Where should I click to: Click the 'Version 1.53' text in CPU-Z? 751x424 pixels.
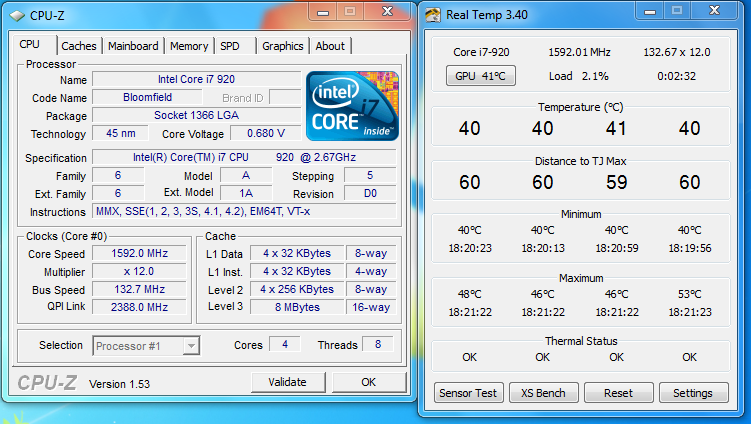tap(119, 384)
